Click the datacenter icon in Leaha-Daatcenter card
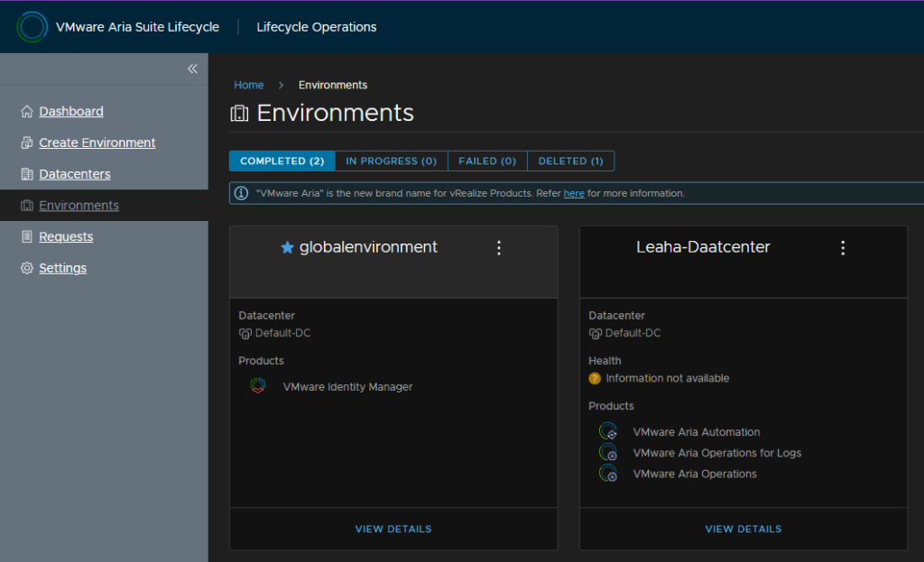The height and width of the screenshot is (562, 924). click(596, 334)
